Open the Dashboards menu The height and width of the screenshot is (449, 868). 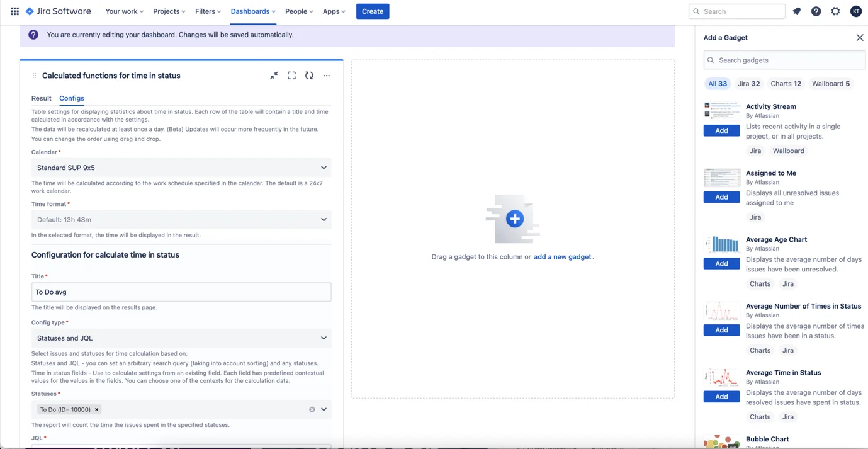point(253,11)
